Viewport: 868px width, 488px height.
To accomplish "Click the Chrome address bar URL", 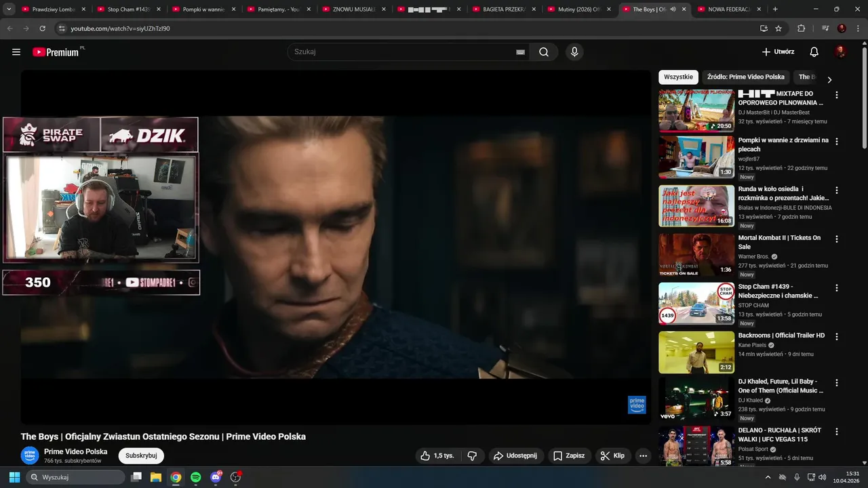I will click(x=120, y=28).
